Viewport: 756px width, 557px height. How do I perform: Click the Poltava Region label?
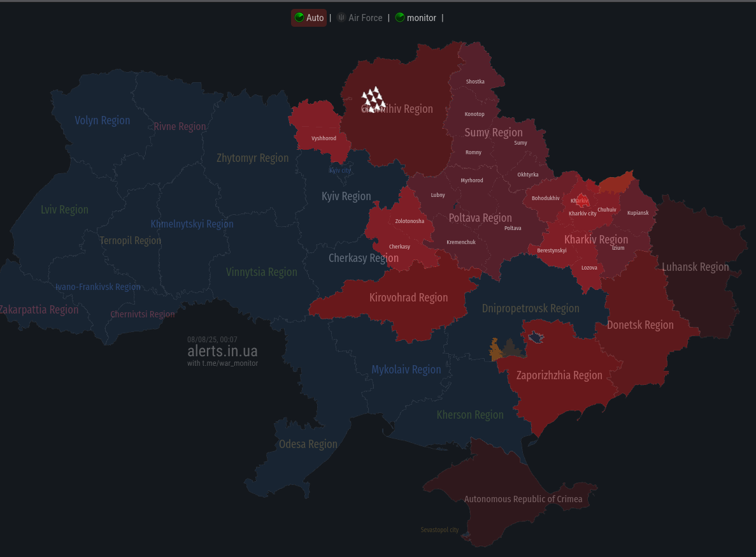[480, 217]
